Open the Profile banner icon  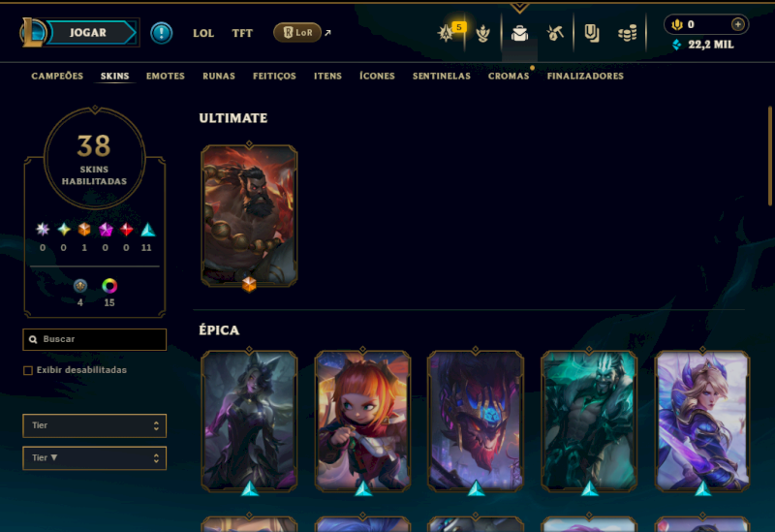592,33
